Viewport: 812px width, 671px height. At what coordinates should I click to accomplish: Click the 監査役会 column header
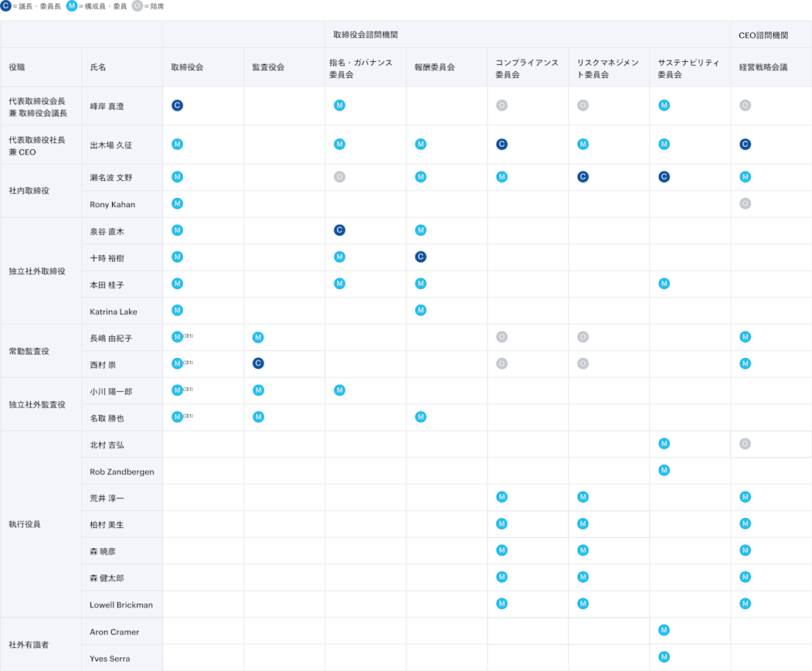tap(268, 67)
